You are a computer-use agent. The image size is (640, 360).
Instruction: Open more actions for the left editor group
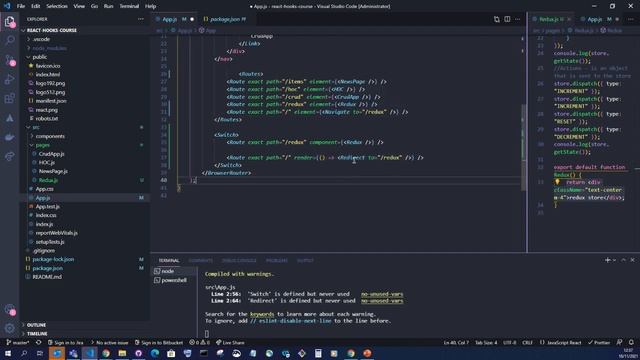(x=518, y=19)
